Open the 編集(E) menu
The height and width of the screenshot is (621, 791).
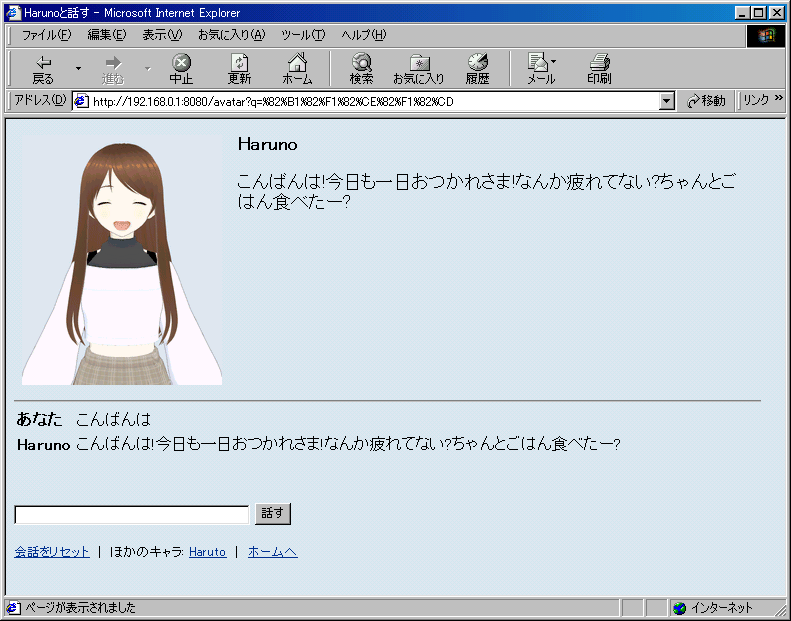[x=106, y=35]
